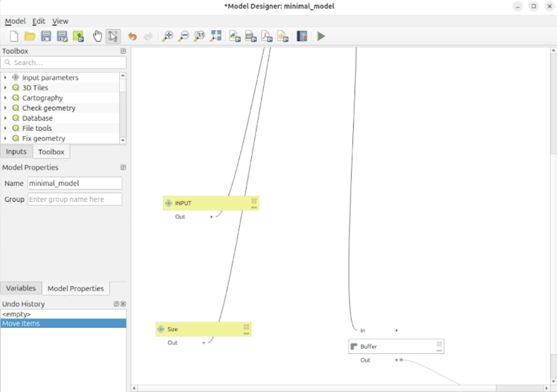Select the Pan hand tool

[97, 36]
